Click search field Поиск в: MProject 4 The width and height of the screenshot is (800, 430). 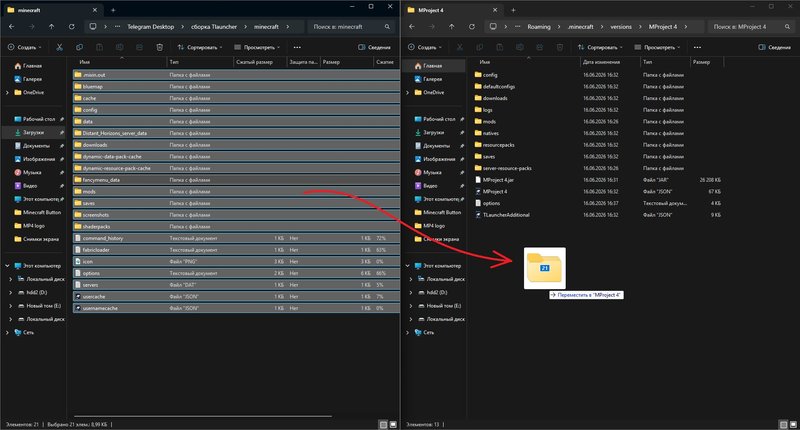pos(752,27)
